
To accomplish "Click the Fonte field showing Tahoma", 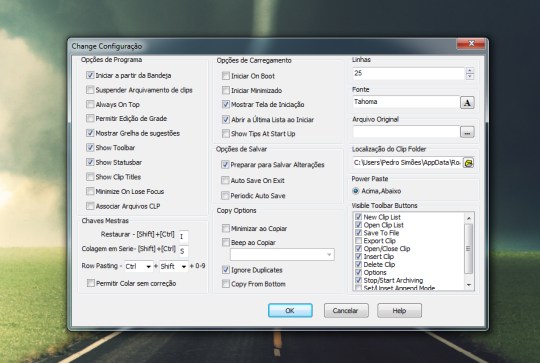I will (406, 102).
